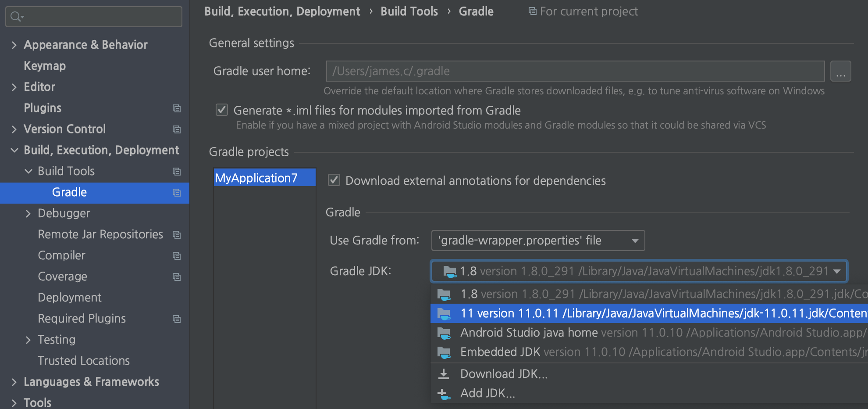Click the Download JDK arrow icon
Screen dimensions: 868x409
(x=444, y=374)
